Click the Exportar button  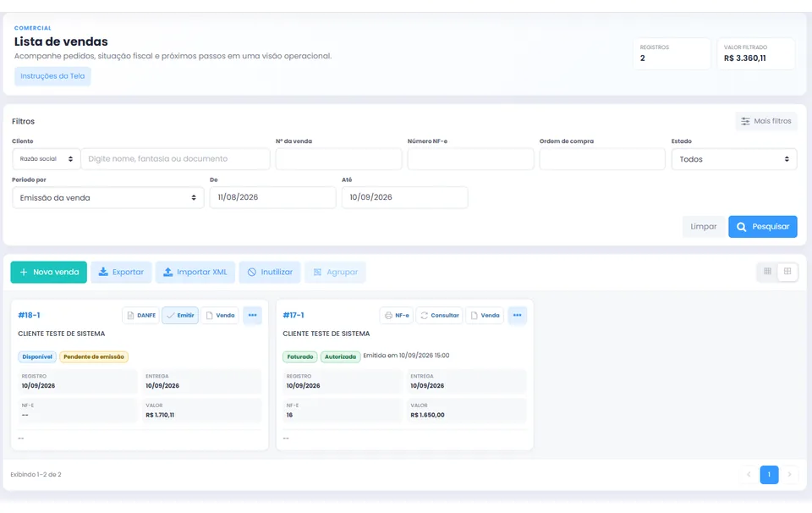click(121, 272)
